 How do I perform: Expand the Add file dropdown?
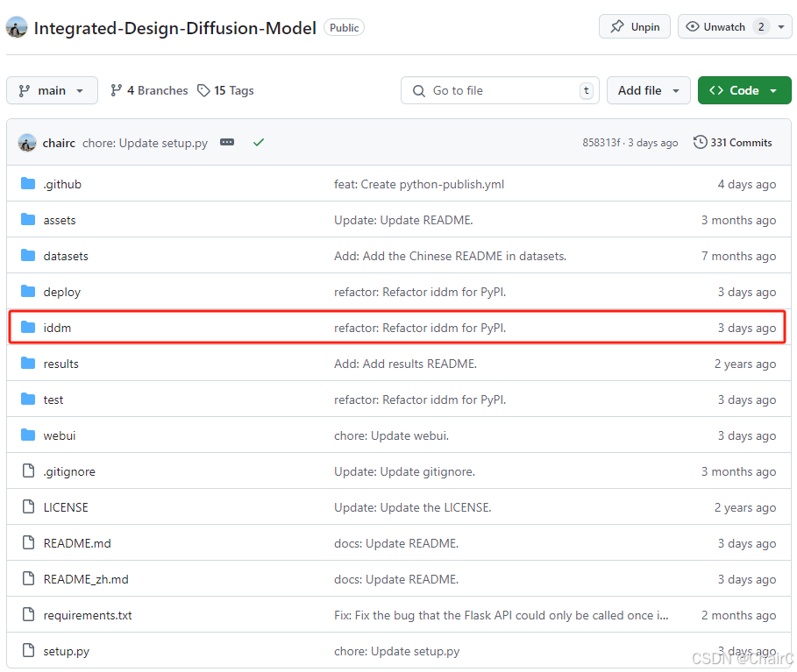coord(648,90)
